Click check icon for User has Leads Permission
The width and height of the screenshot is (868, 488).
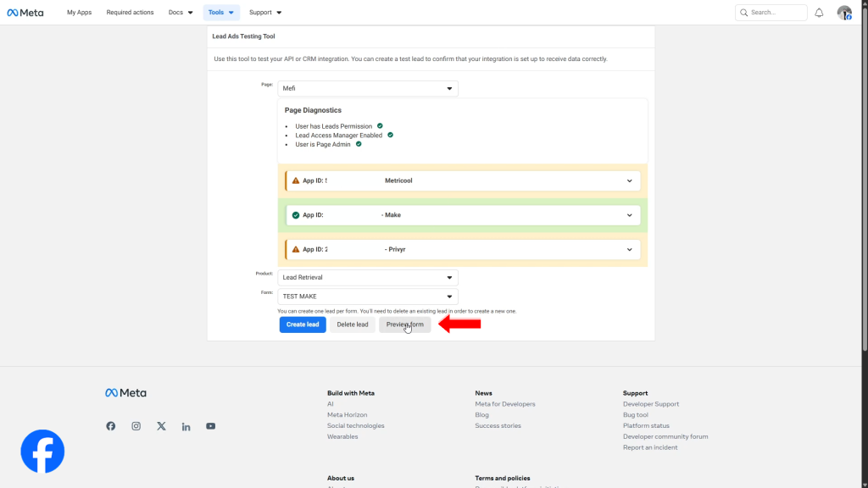click(x=380, y=125)
